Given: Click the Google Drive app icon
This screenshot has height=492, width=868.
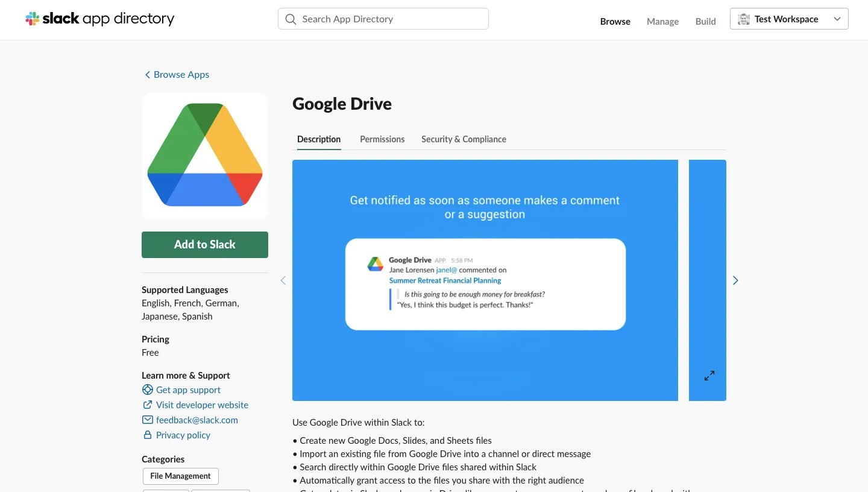Looking at the screenshot, I should point(204,155).
